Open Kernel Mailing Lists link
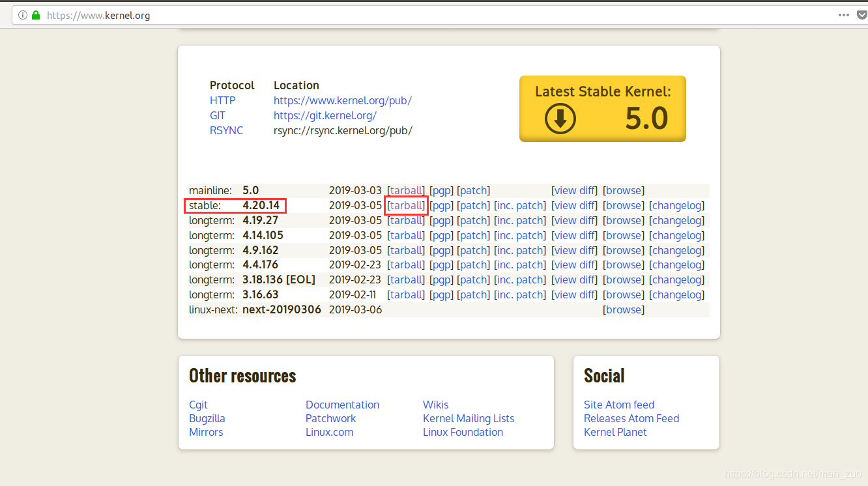The image size is (868, 486). (469, 418)
